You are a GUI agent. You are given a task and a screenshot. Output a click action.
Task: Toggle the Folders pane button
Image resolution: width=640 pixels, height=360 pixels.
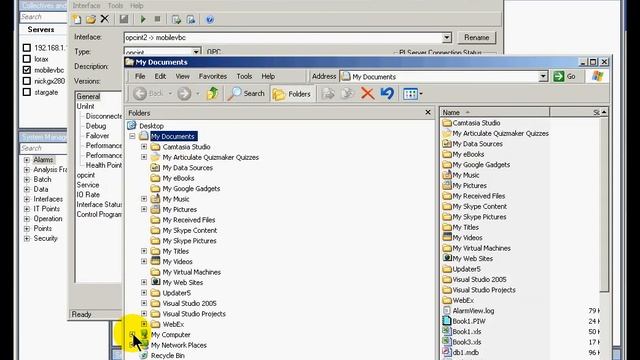[292, 94]
